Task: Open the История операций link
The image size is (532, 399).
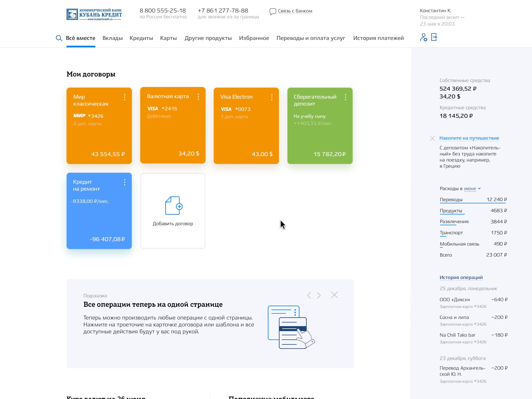Action: point(461,277)
